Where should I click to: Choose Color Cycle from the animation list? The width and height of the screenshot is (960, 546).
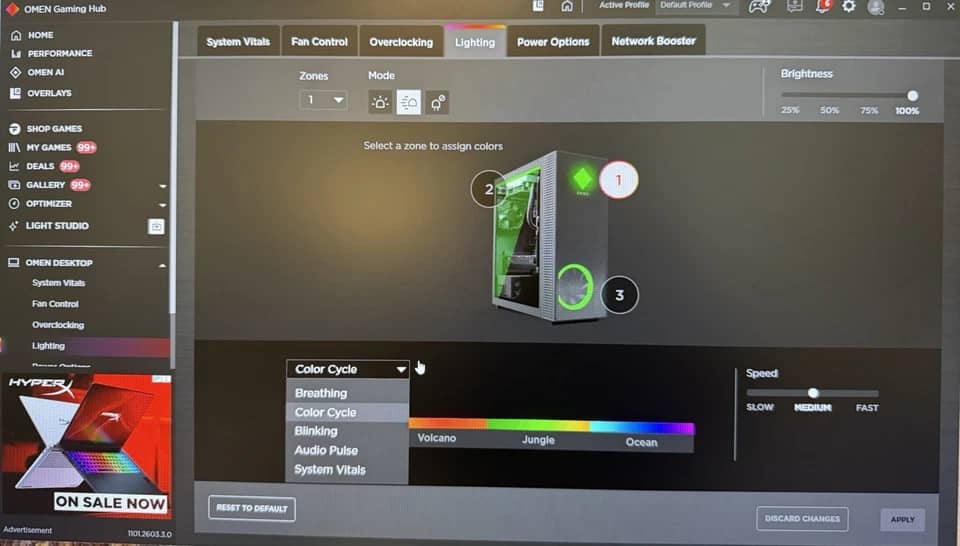(347, 412)
